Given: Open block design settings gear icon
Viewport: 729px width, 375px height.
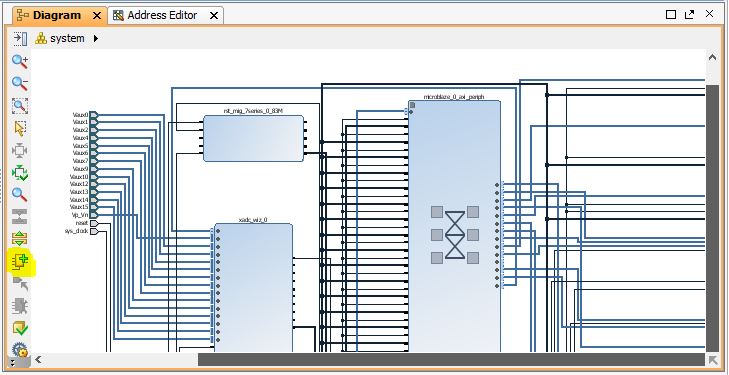Looking at the screenshot, I should (20, 349).
